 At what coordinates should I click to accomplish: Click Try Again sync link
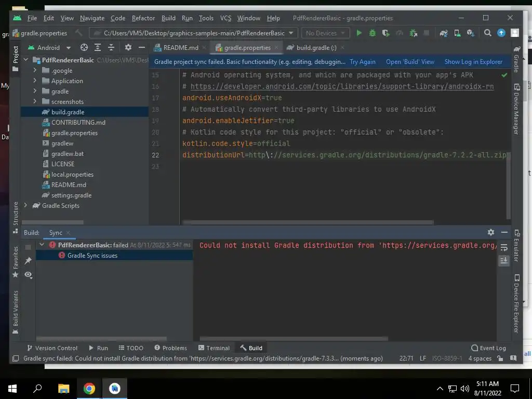tap(362, 62)
